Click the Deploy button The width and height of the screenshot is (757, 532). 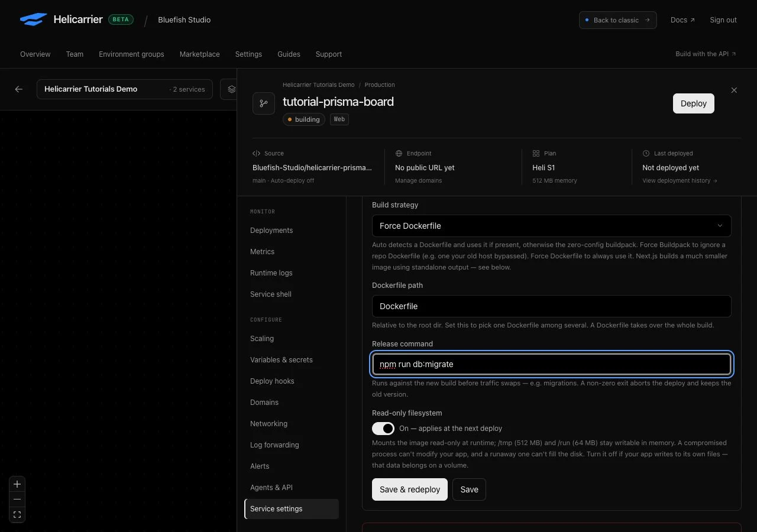click(x=694, y=103)
